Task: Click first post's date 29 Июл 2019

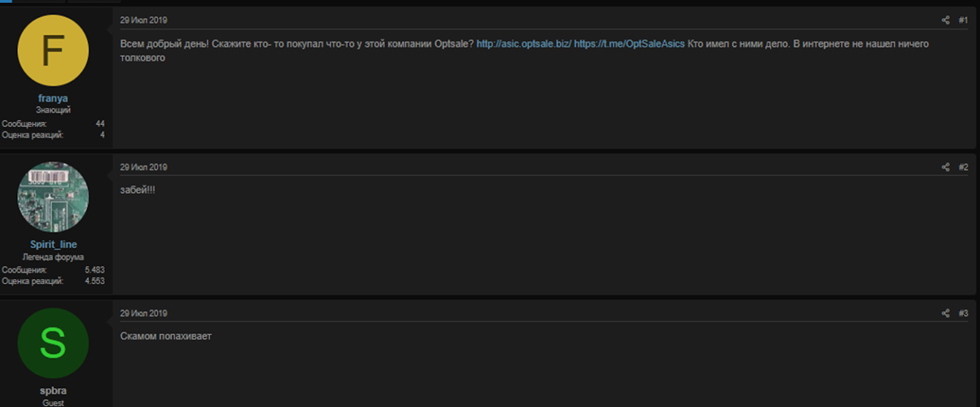Action: click(143, 20)
